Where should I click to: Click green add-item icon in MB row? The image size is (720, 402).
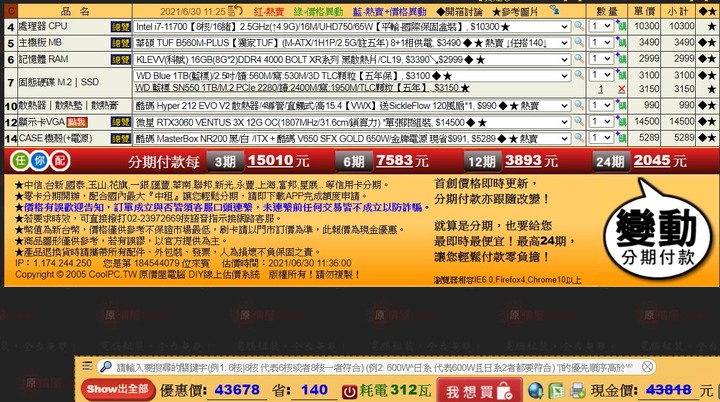(621, 43)
